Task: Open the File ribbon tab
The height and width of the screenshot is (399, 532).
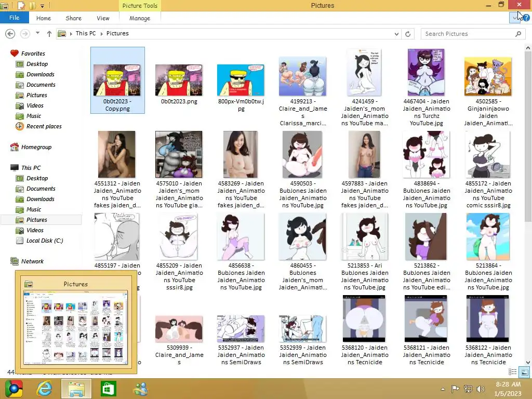Action: [14, 18]
